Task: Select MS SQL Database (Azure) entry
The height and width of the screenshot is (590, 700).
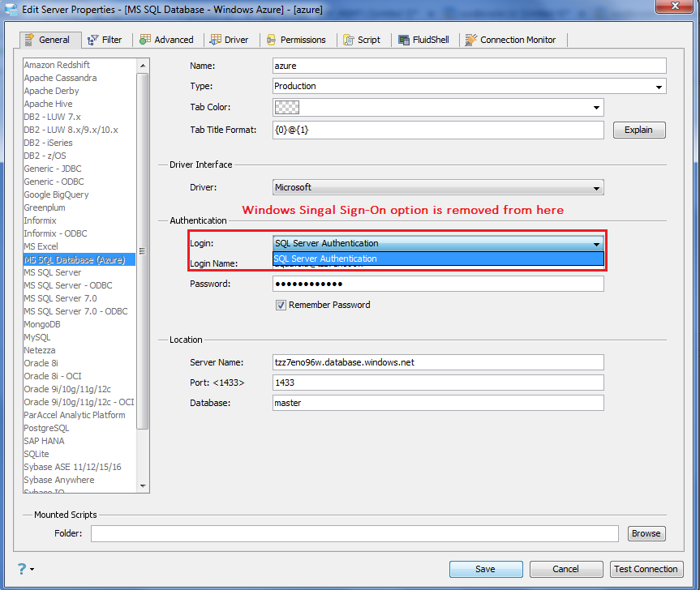Action: point(79,259)
